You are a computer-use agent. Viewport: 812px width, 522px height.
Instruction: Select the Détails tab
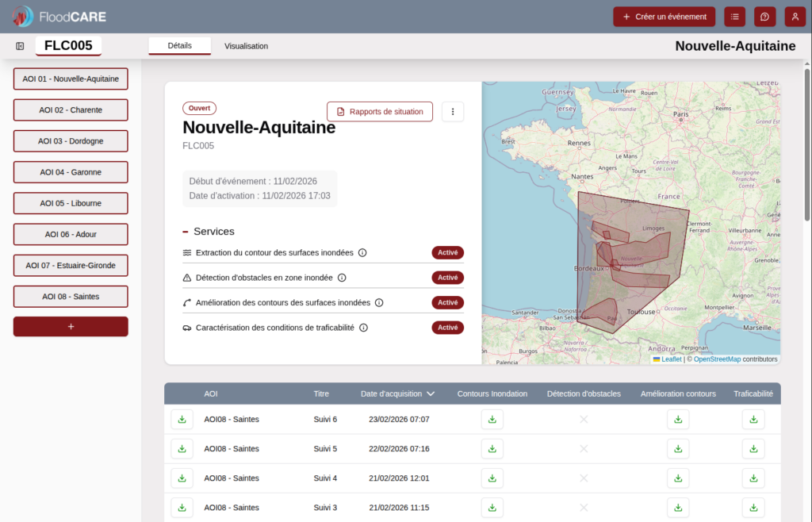179,46
